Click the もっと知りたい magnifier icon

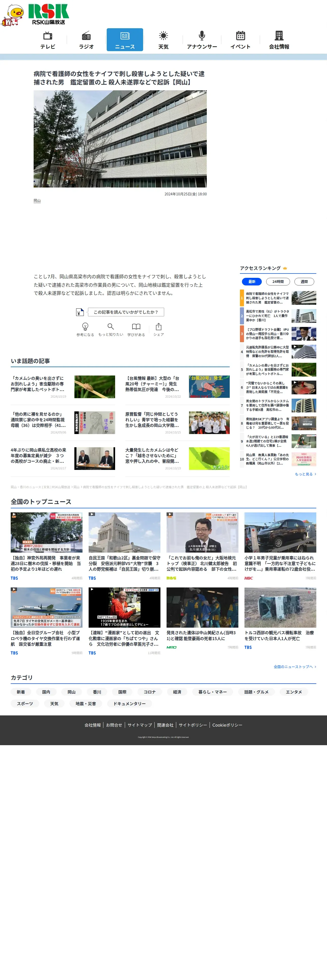(x=111, y=326)
